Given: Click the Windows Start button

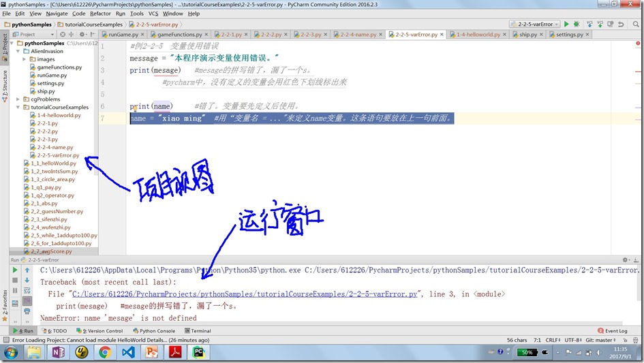Looking at the screenshot, I should tap(11, 352).
